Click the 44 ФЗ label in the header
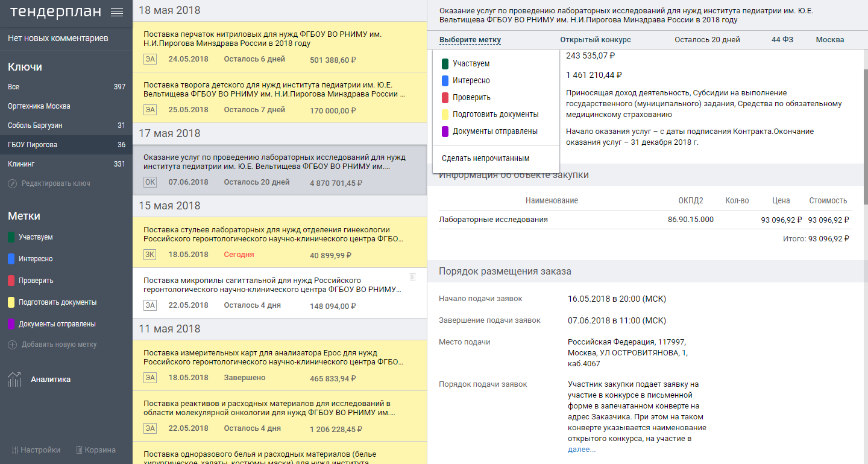 tap(782, 40)
